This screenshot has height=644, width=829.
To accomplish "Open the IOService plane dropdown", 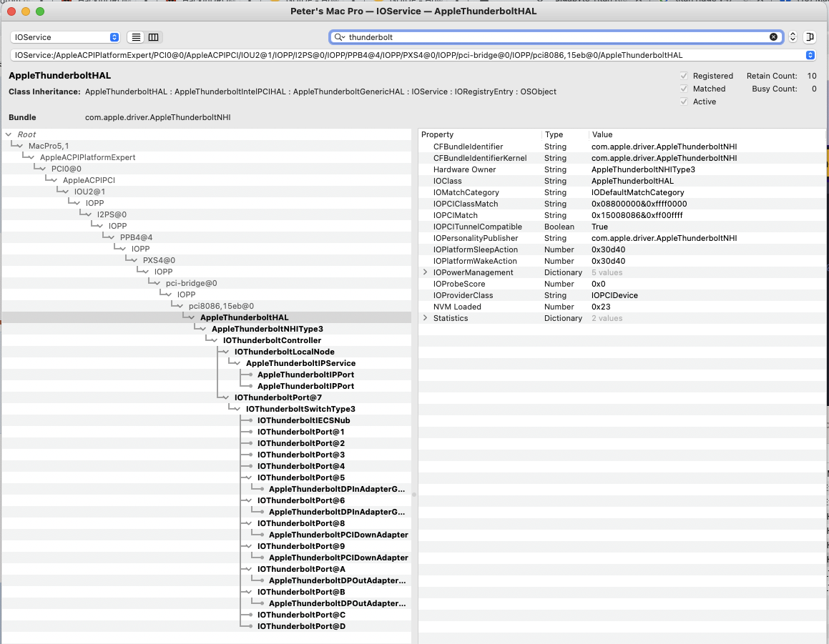I will pyautogui.click(x=65, y=37).
